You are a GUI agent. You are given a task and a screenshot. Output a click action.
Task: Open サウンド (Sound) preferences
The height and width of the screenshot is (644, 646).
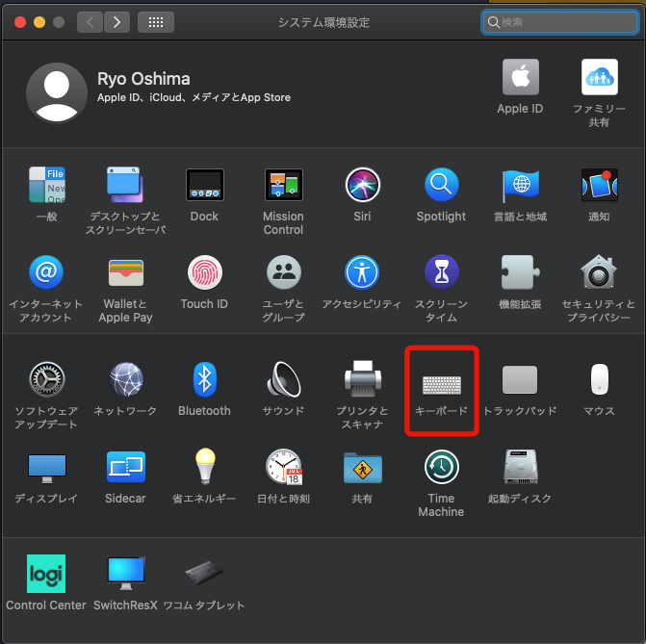(x=283, y=379)
